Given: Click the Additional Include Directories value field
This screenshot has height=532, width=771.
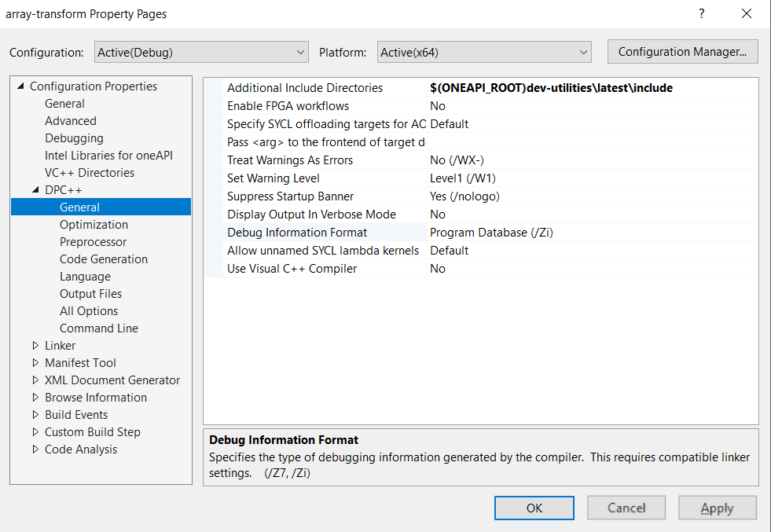Looking at the screenshot, I should (550, 87).
